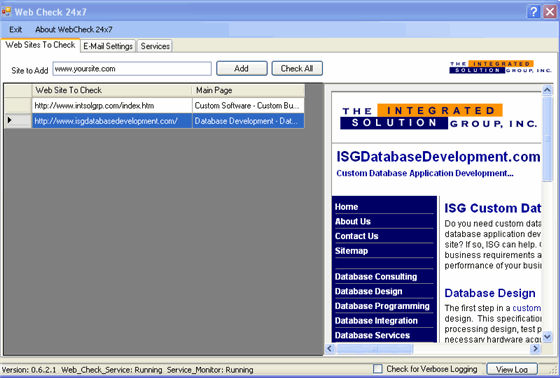The height and width of the screenshot is (378, 560).
Task: Select the Database Development - Dat... cell
Action: [x=248, y=121]
